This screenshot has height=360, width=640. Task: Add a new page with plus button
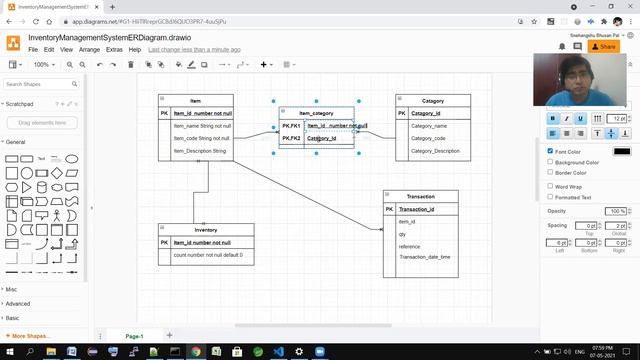coord(169,336)
